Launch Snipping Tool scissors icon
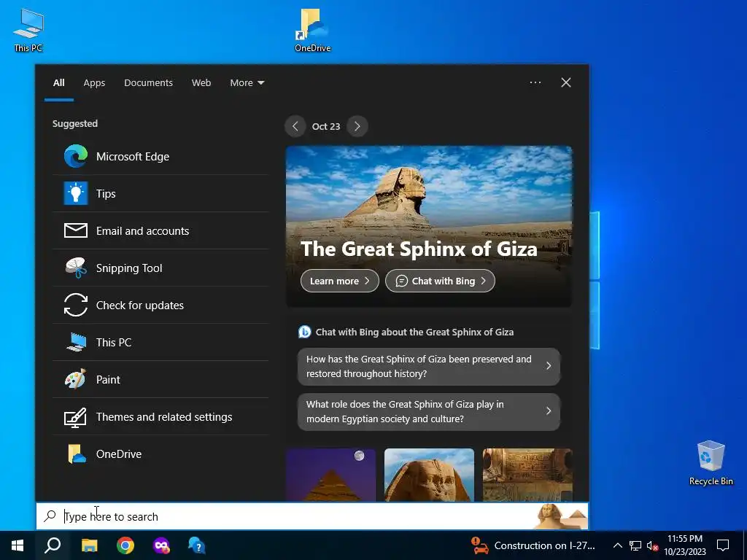The width and height of the screenshot is (747, 560). (76, 268)
